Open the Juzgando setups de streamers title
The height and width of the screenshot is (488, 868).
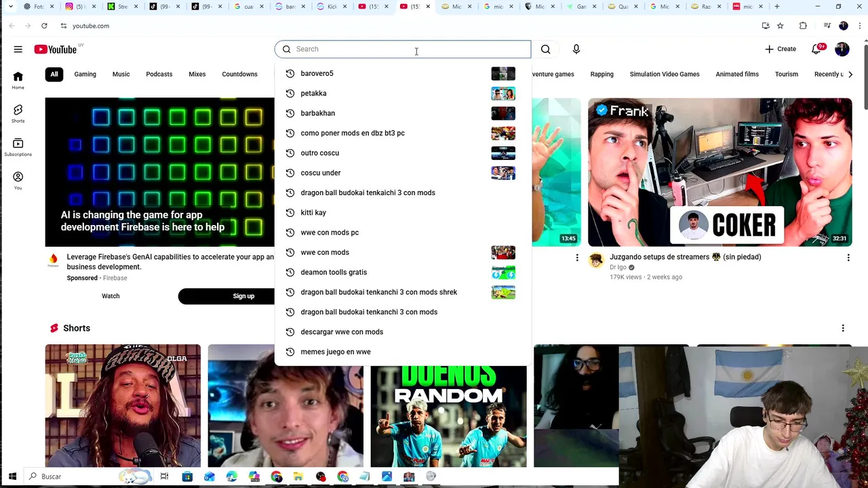click(x=686, y=257)
